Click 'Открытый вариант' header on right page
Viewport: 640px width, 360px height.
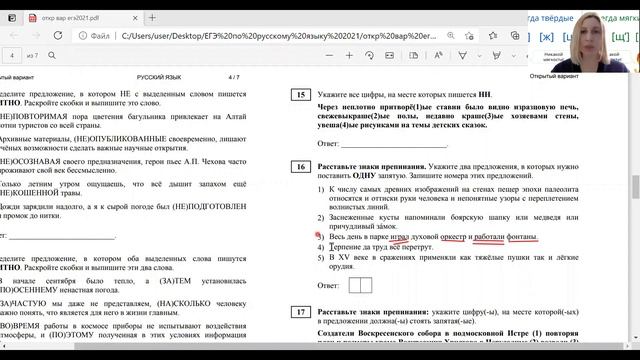[554, 76]
